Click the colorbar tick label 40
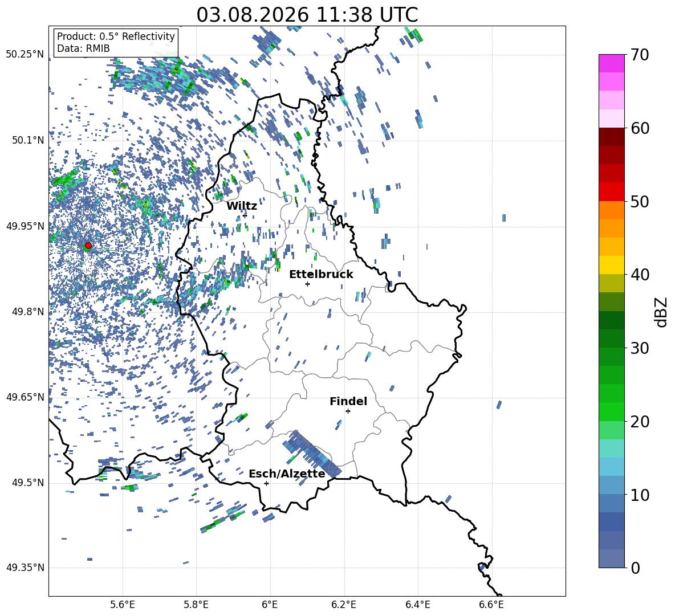Image resolution: width=675 pixels, height=616 pixels. (640, 275)
